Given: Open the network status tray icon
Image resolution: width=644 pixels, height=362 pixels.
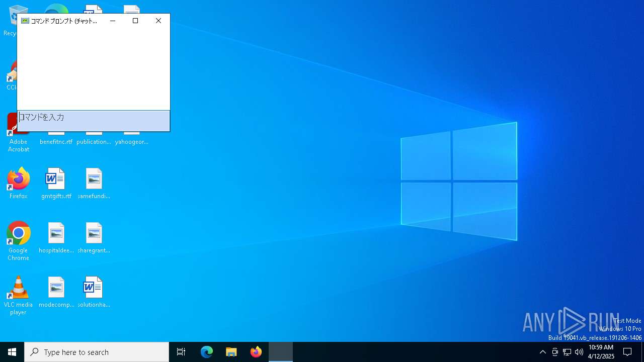Looking at the screenshot, I should [567, 352].
